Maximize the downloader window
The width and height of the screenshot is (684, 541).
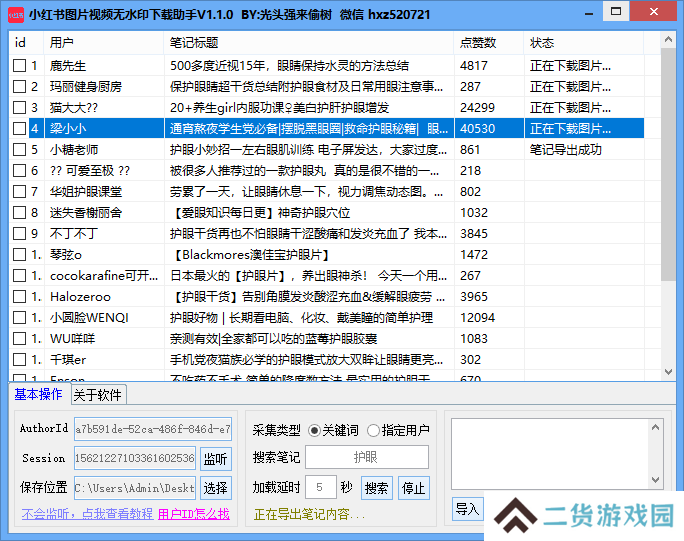[x=616, y=11]
